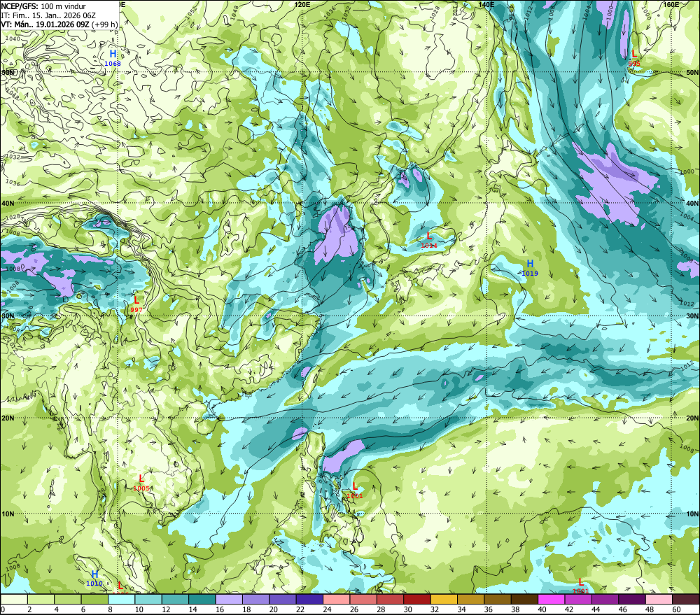Click the legend value 60
Image resolution: width=700 pixels, height=615 pixels.
pos(676,609)
